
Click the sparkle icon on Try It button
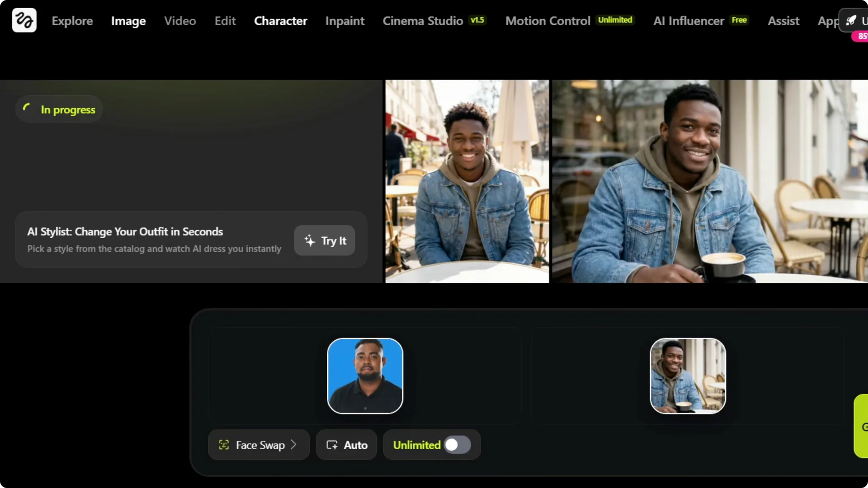click(309, 240)
